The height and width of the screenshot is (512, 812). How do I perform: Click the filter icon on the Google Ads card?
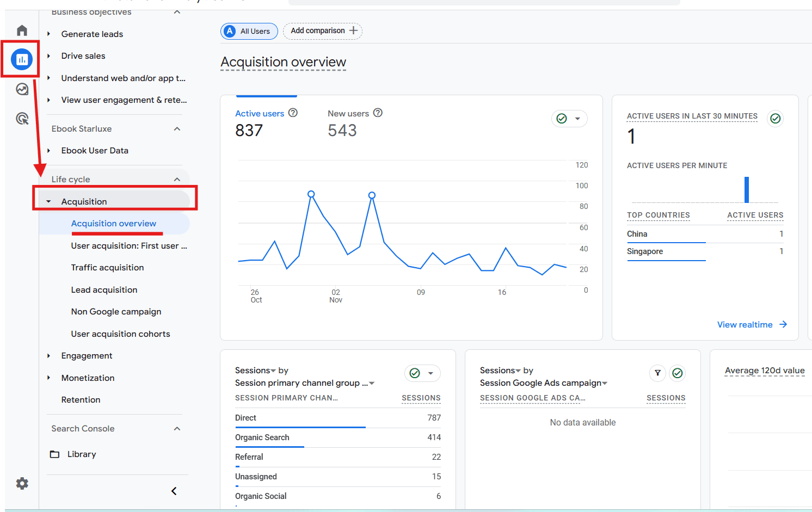(657, 373)
